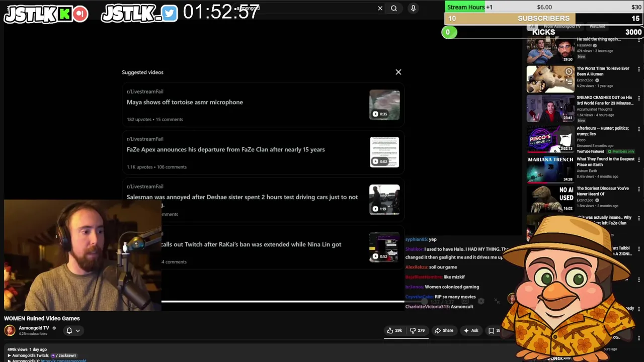Play SNEAKO CRASHES OUT video thumbnail
This screenshot has height=362, width=644.
point(550,108)
